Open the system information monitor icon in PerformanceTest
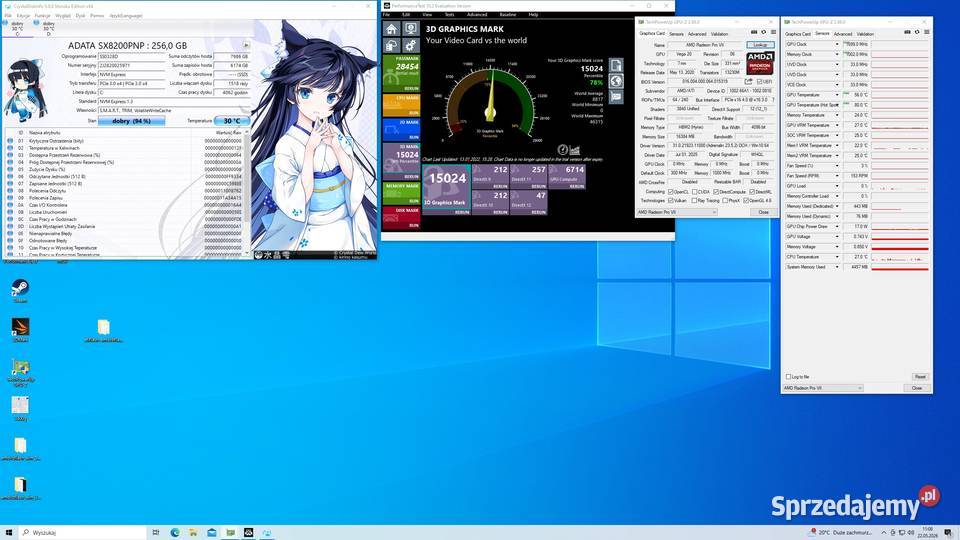The width and height of the screenshot is (960, 540). (x=410, y=29)
